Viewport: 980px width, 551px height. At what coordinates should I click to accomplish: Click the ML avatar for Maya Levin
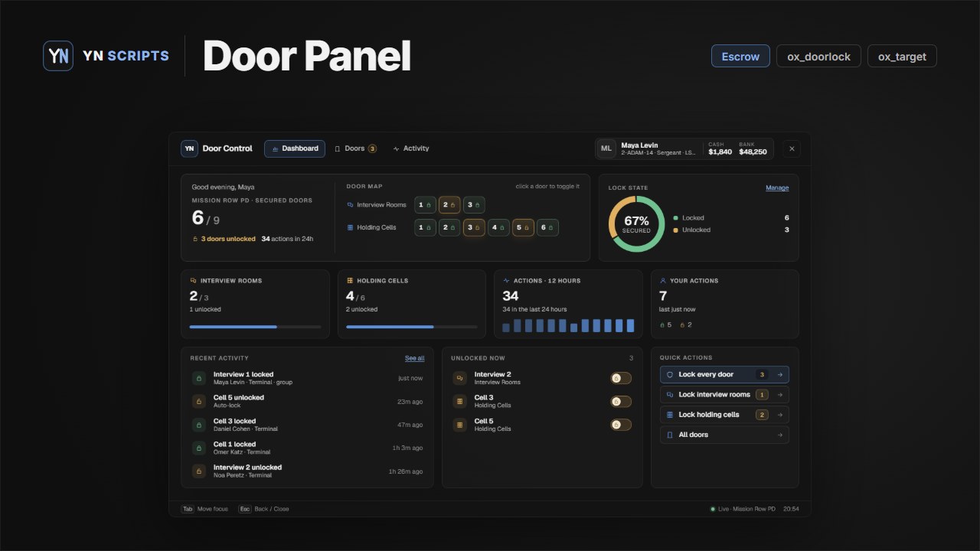(x=606, y=148)
